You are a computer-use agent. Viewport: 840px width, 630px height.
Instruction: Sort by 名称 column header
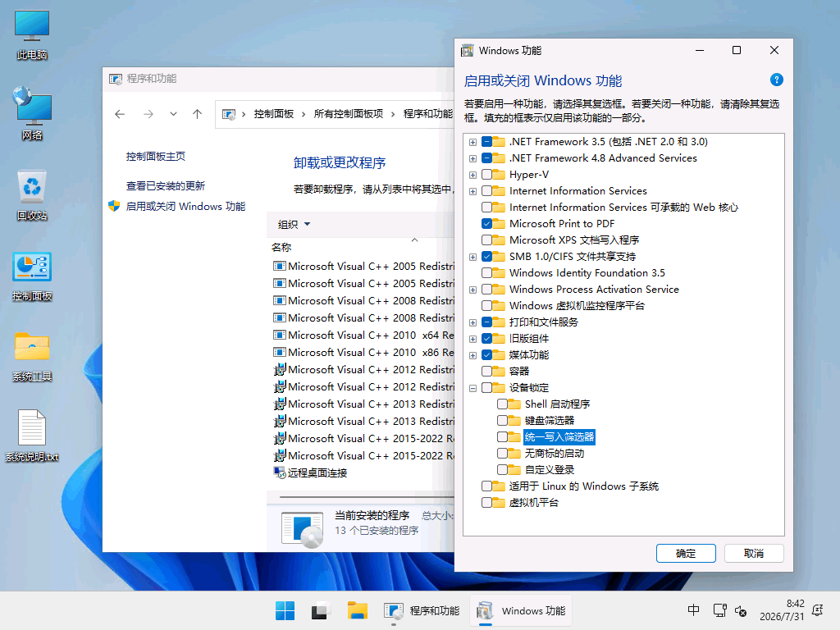[281, 248]
